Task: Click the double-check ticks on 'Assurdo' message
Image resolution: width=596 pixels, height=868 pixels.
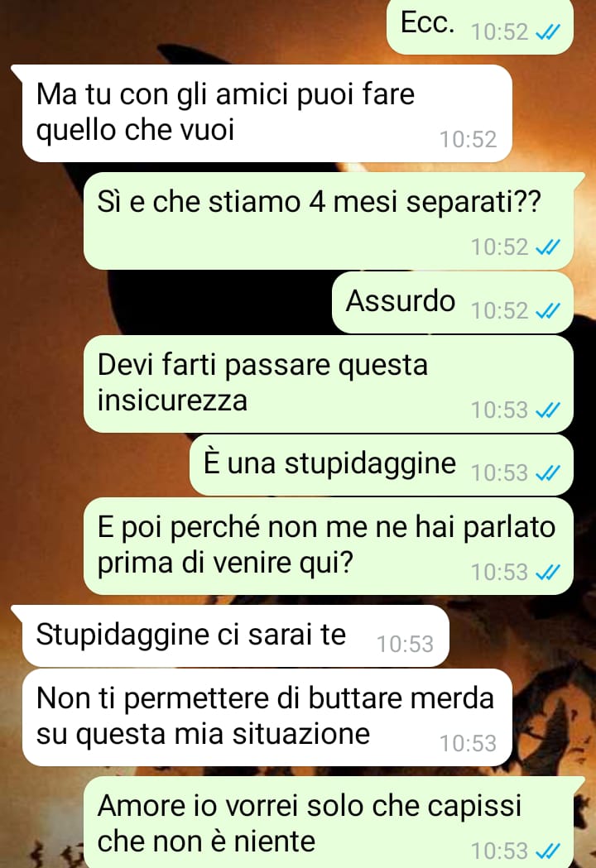Action: (547, 312)
